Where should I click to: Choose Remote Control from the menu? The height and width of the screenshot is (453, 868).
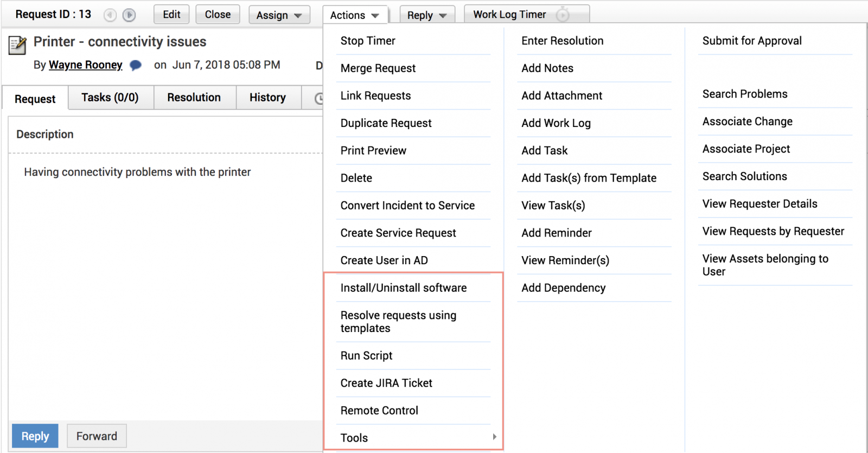click(x=379, y=411)
